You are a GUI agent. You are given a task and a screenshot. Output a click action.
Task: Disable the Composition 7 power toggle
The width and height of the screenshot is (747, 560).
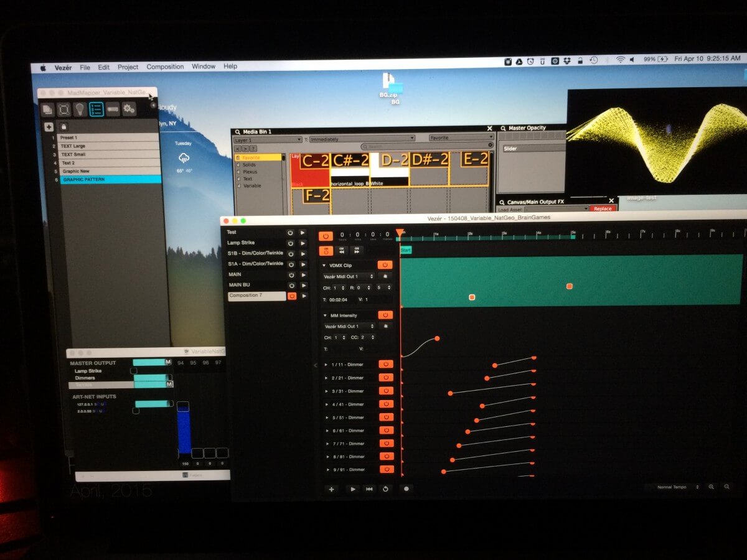point(291,296)
